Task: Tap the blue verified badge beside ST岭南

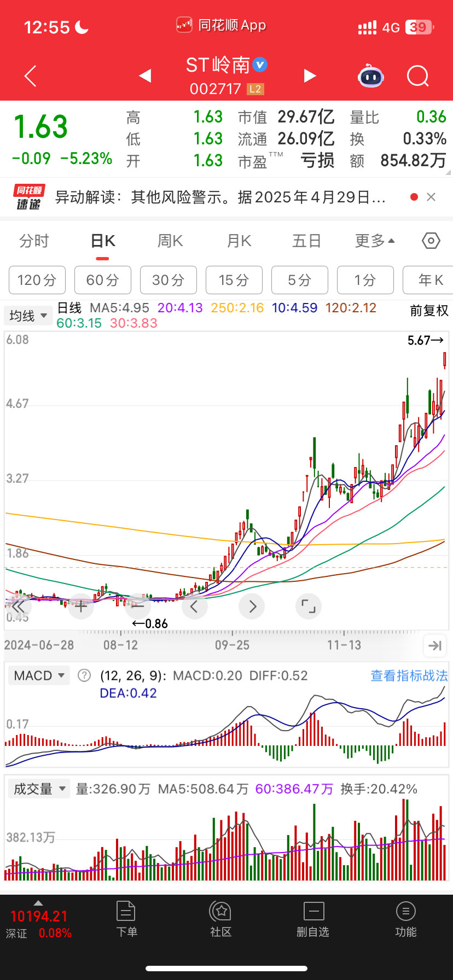Action: coord(260,65)
